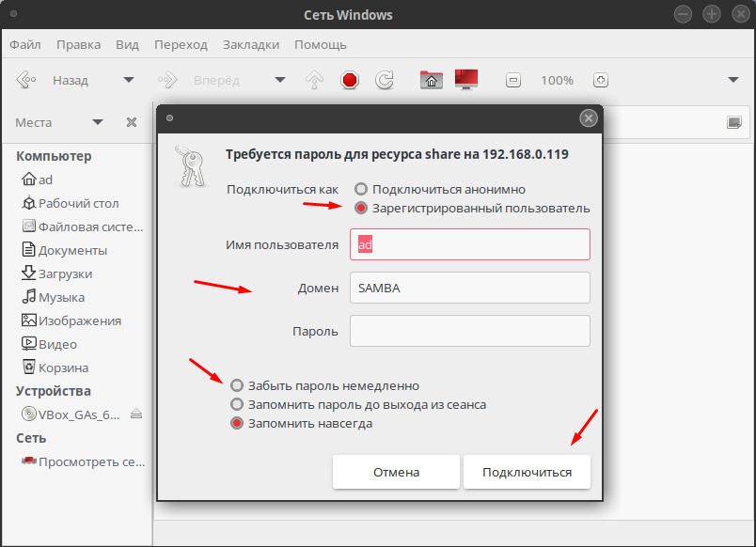This screenshot has width=756, height=547.
Task: Click the 100% zoom level button
Action: coord(557,81)
